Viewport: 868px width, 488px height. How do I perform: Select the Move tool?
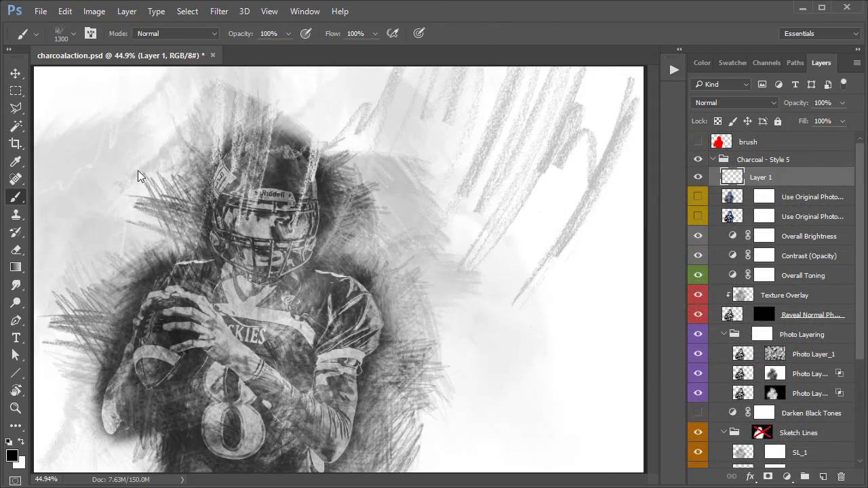(16, 73)
